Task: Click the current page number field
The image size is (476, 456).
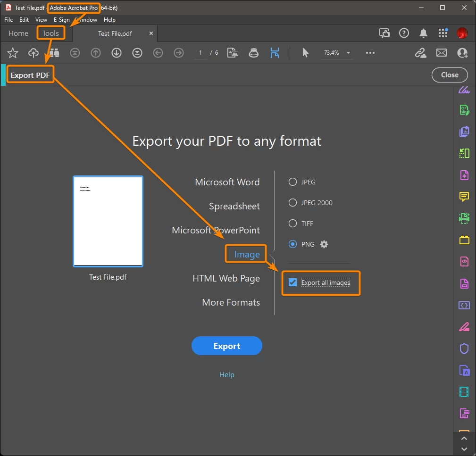Action: tap(200, 53)
